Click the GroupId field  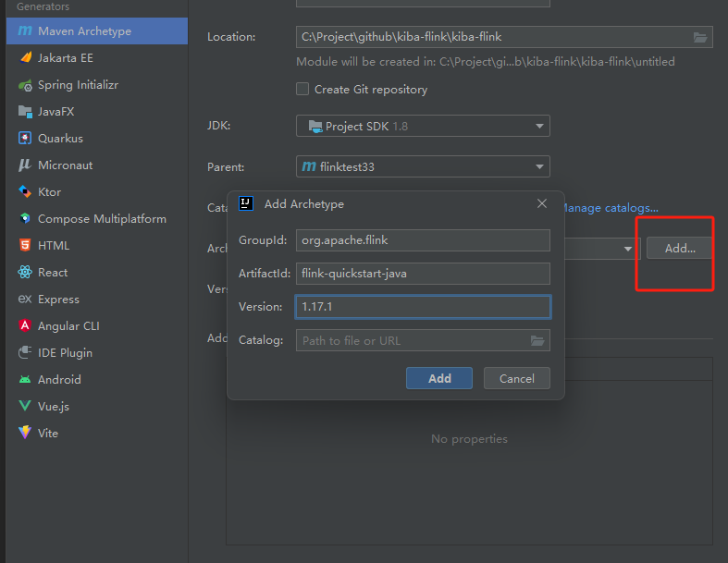pos(423,240)
